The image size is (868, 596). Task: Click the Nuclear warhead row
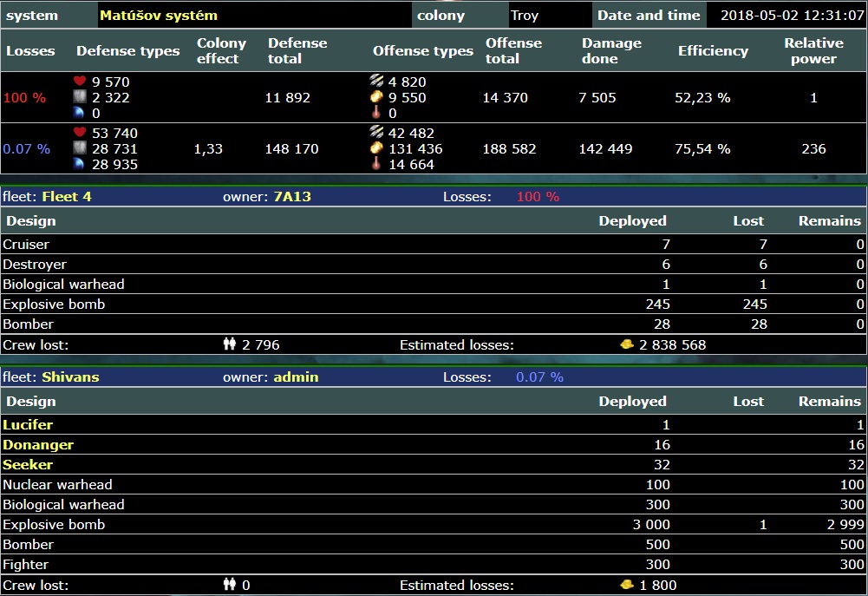tap(434, 485)
